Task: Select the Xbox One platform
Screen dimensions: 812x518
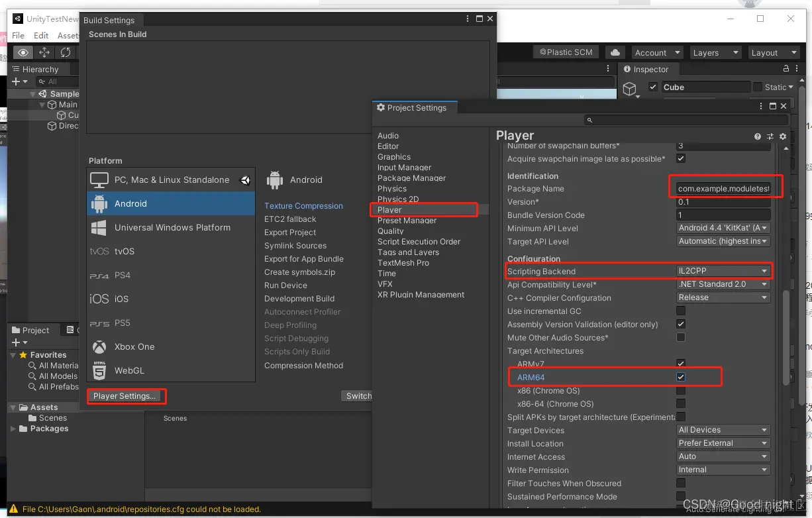Action: click(x=171, y=346)
